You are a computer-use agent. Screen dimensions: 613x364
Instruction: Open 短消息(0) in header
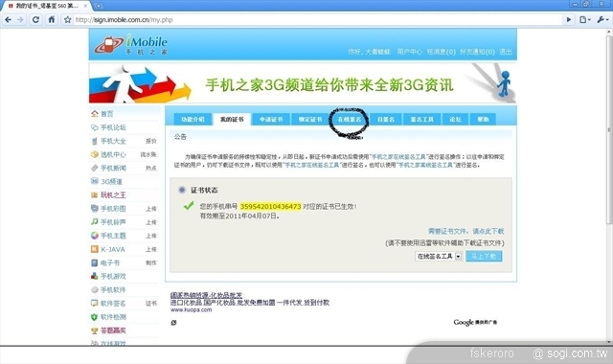442,52
